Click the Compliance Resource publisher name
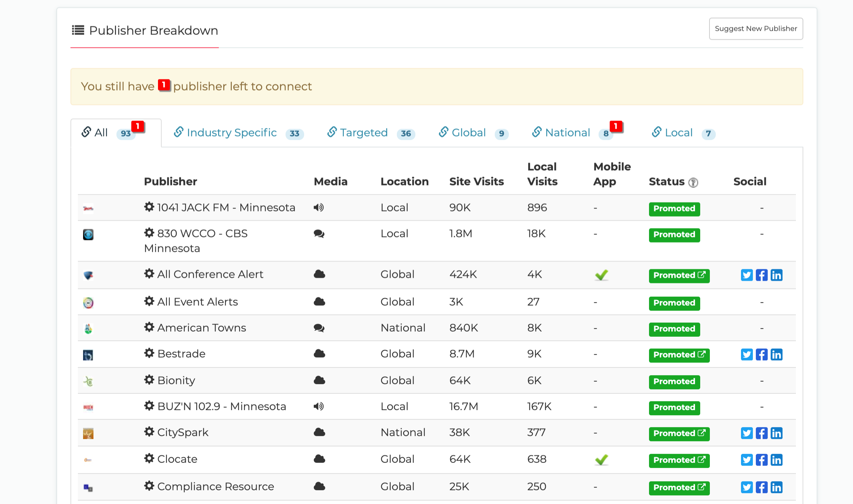Screen dimensions: 853x504 point(216,487)
